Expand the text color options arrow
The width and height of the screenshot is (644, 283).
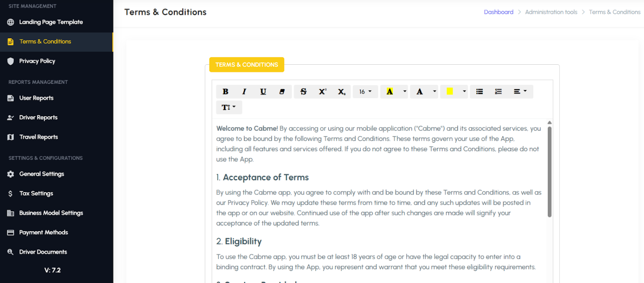[x=434, y=91]
